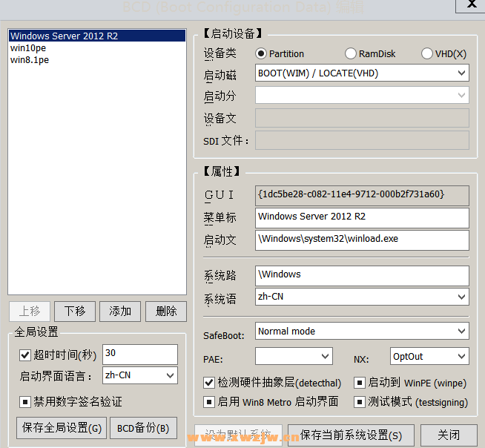Toggle detecthal checkbox
Image resolution: width=485 pixels, height=448 pixels.
[209, 383]
